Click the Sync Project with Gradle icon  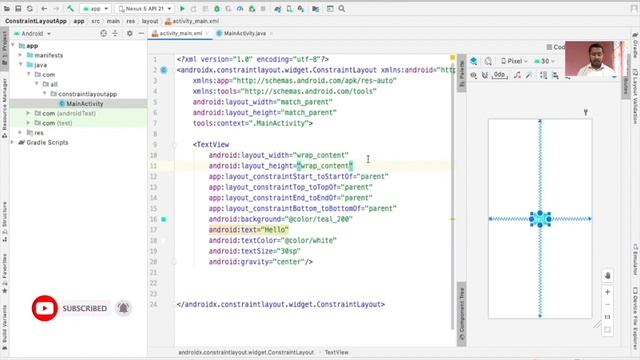(x=278, y=9)
